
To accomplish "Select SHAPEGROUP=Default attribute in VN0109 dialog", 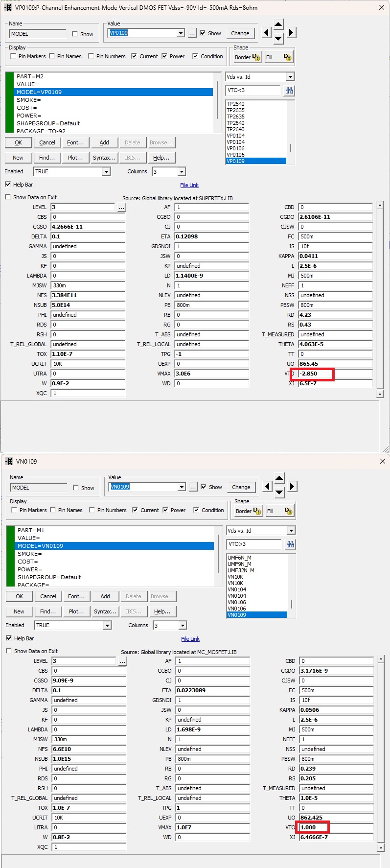I will [x=49, y=577].
